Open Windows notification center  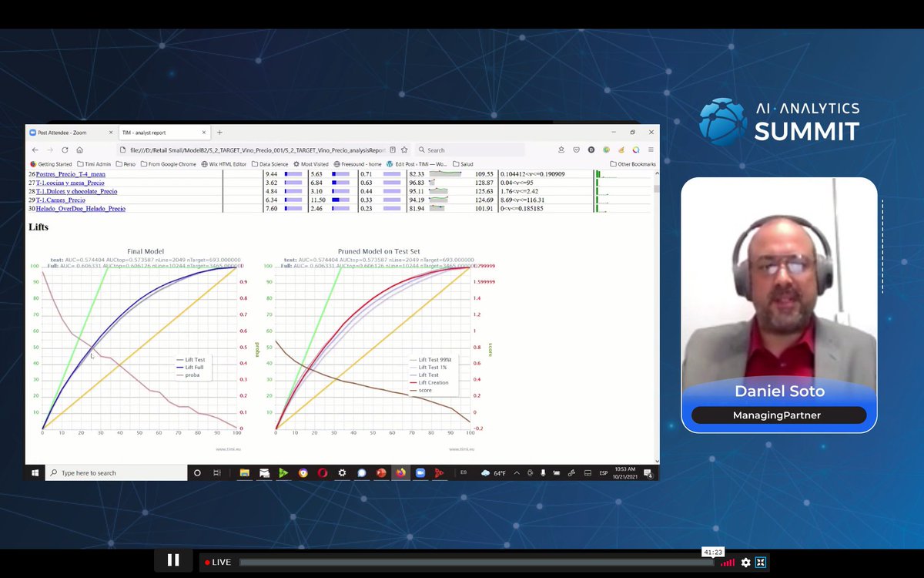(x=649, y=472)
